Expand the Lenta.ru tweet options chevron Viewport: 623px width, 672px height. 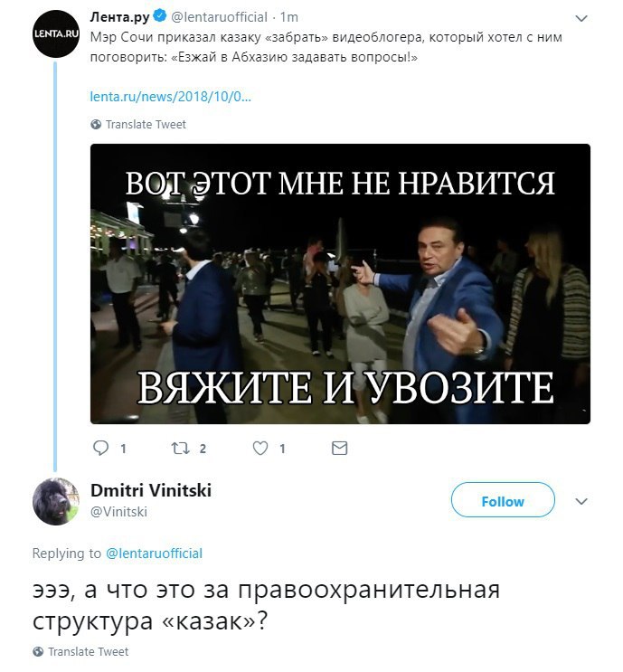click(x=581, y=18)
